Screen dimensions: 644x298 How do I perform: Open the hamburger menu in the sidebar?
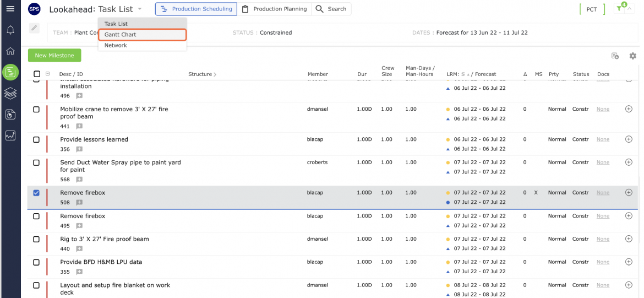[x=10, y=8]
